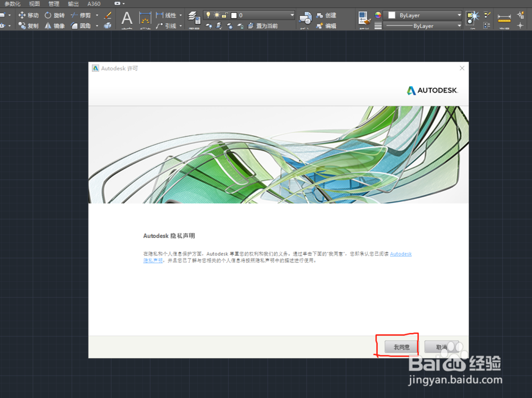Image resolution: width=532 pixels, height=398 pixels.
Task: Expand the Fillet (圆角) dropdown arrow
Action: (x=97, y=26)
